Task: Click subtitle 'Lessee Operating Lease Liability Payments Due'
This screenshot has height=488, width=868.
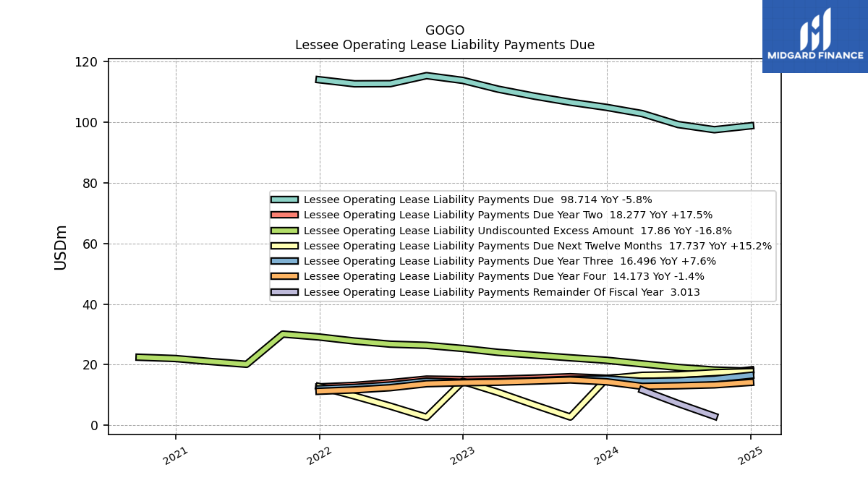Action: click(445, 45)
